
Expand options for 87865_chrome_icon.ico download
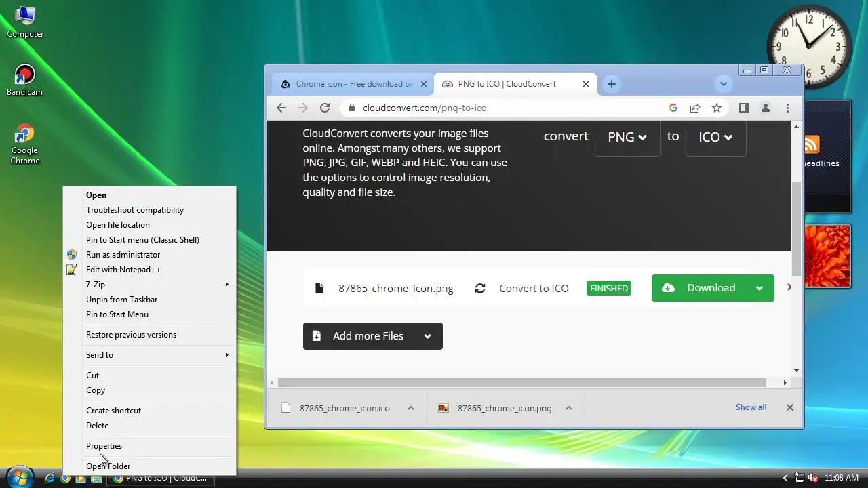pos(411,408)
